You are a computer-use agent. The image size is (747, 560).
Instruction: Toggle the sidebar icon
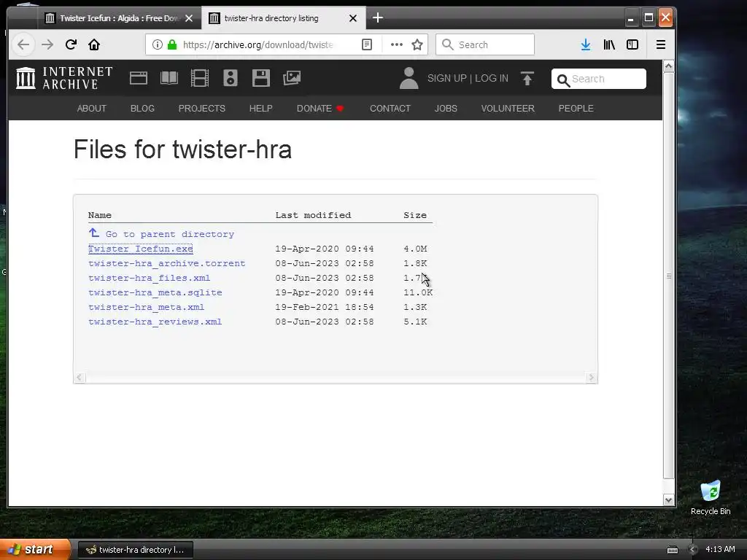point(632,44)
